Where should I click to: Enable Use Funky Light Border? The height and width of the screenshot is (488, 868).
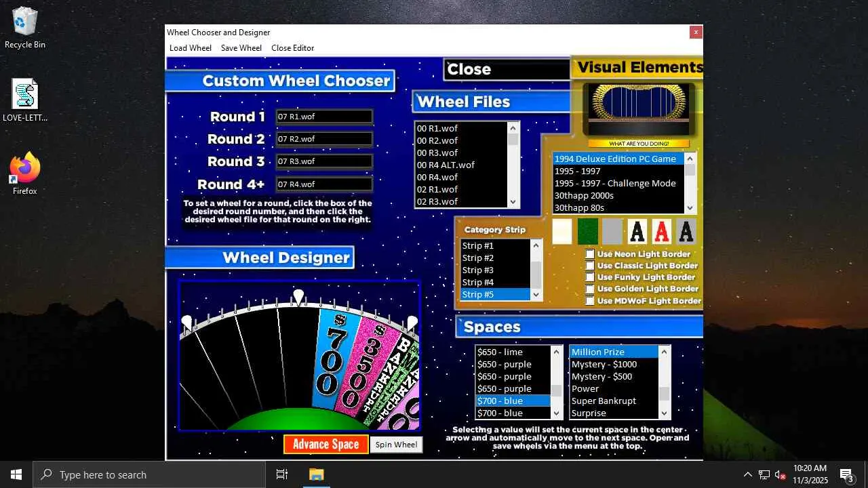pyautogui.click(x=590, y=277)
